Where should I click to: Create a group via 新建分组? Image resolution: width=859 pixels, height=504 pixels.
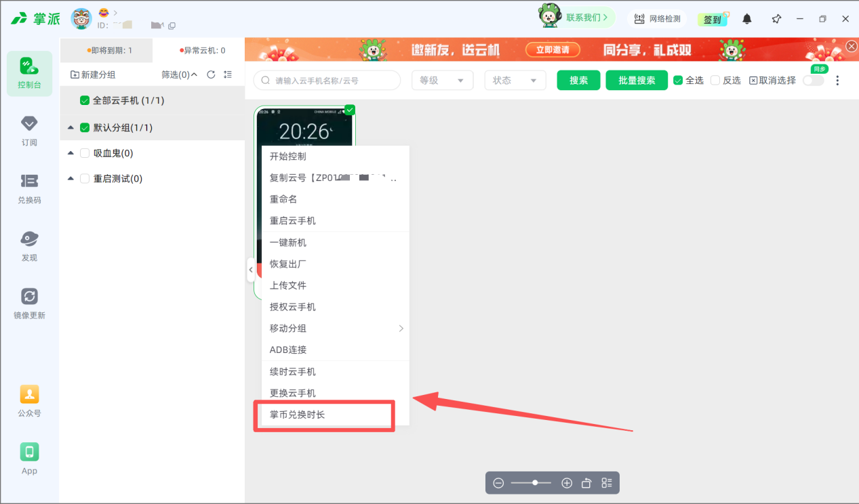(x=93, y=75)
